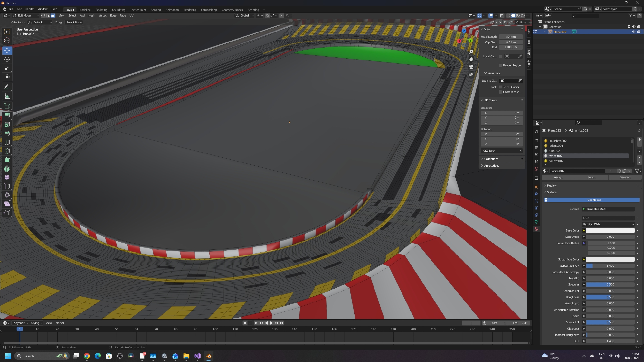Choose the Knife tool icon

click(7, 151)
